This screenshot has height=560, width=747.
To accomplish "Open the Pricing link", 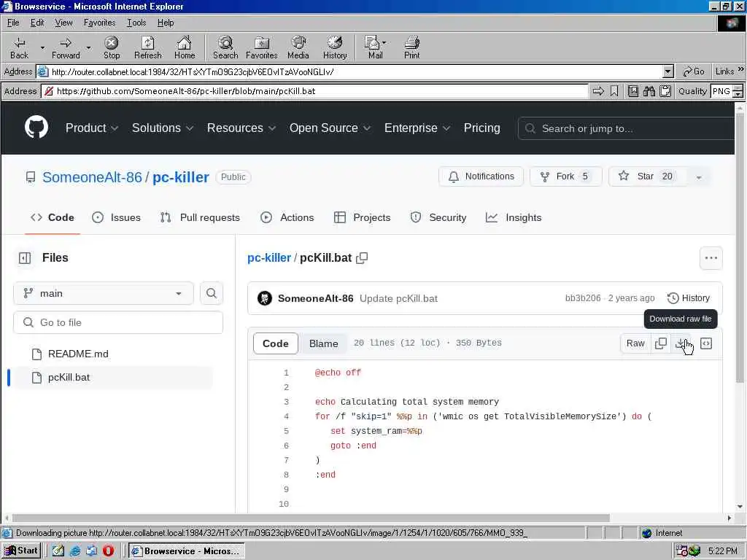I will 481,128.
